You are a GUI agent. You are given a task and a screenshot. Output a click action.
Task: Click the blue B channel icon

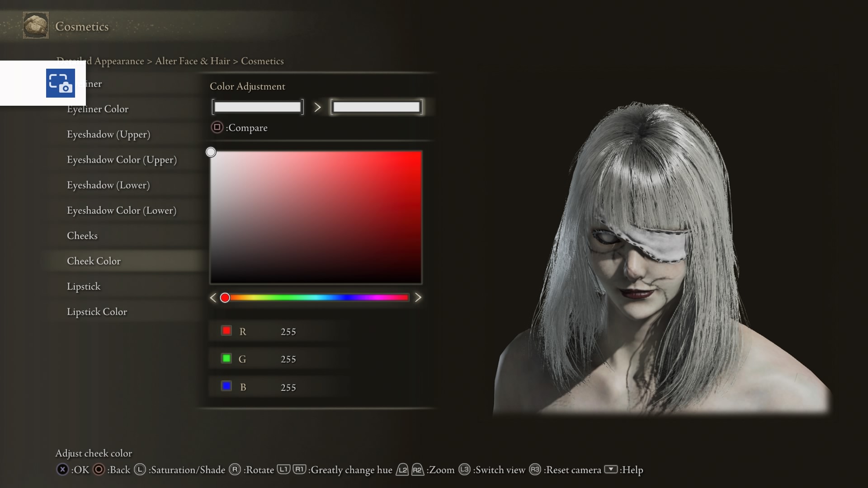[x=226, y=386]
